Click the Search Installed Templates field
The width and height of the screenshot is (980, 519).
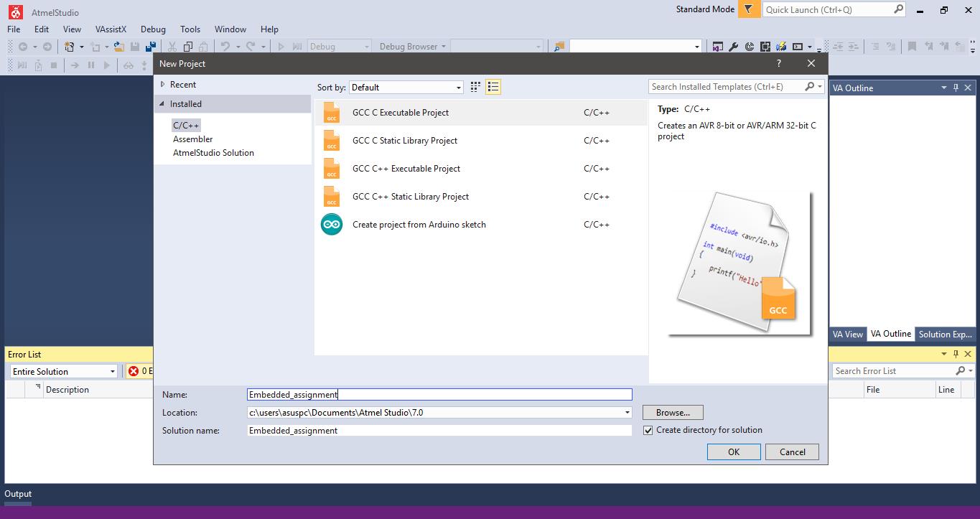click(727, 86)
